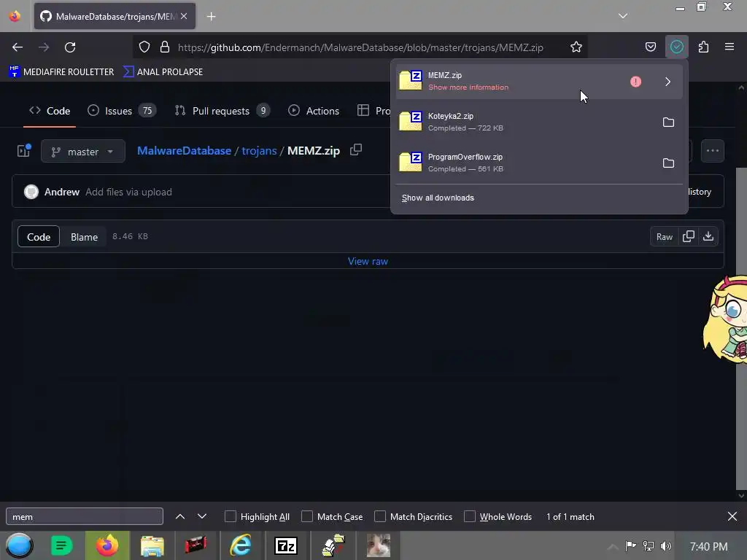Viewport: 747px width, 560px height.
Task: Open a new browser tab
Action: 211,17
